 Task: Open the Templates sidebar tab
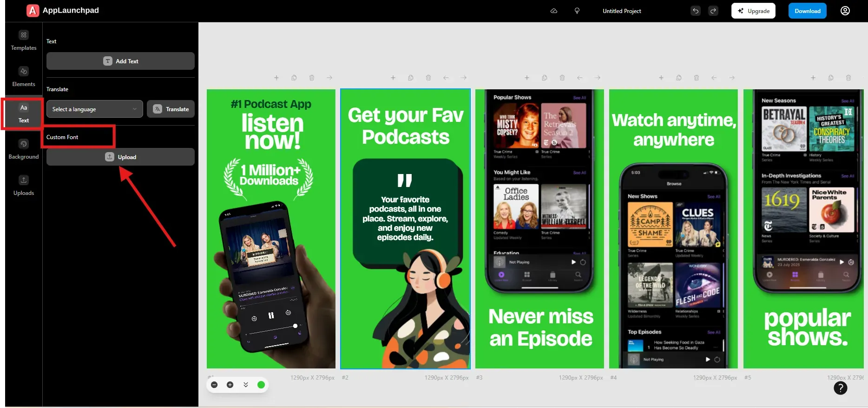(24, 40)
